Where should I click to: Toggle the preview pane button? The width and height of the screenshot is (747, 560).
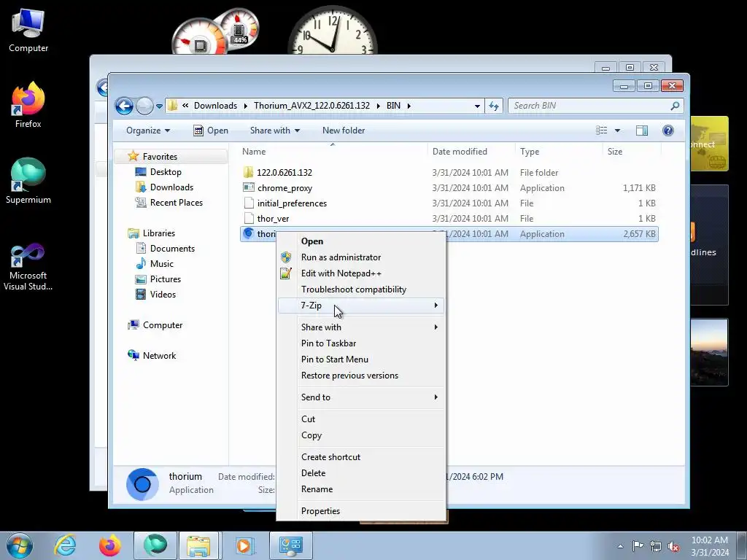click(x=642, y=131)
